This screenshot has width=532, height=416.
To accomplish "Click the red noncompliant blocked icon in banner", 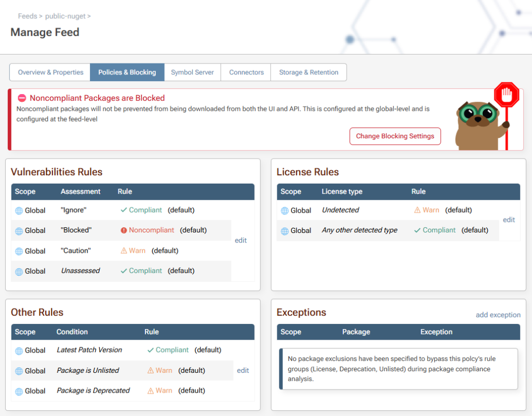I will pos(22,98).
